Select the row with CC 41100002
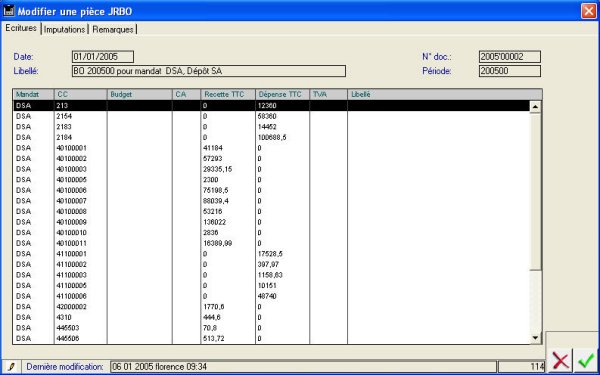600x375 pixels. click(x=271, y=264)
